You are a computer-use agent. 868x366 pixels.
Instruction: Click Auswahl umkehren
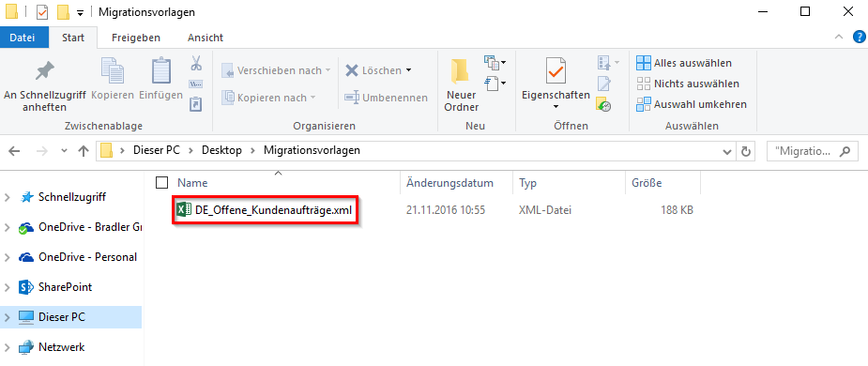coord(692,104)
